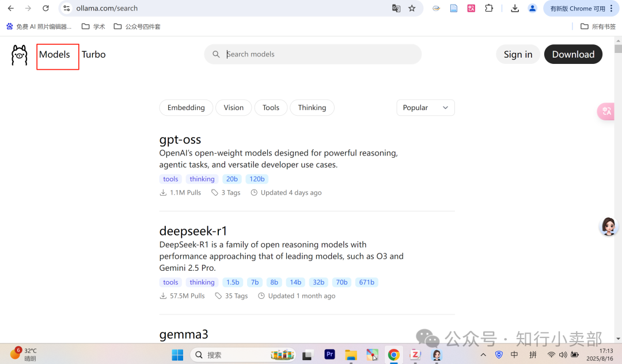Click the 8b tag under deepseek-r1
The height and width of the screenshot is (364, 622).
(274, 282)
